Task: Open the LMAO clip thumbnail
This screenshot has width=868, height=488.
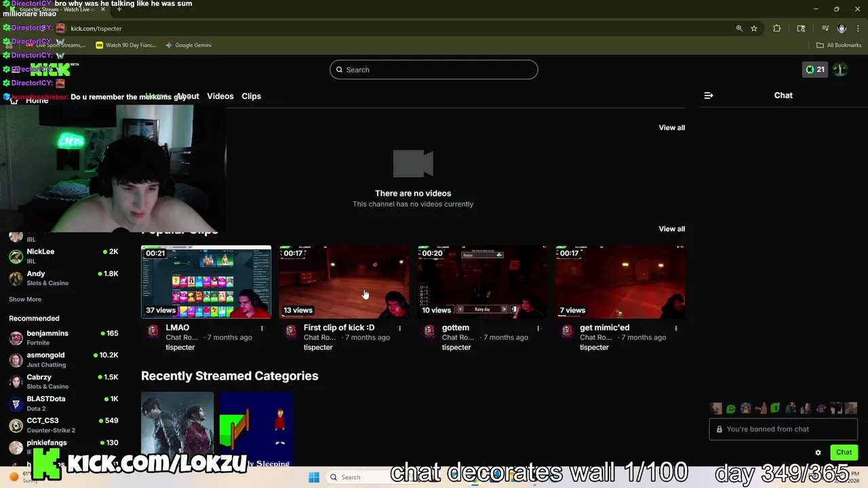Action: [x=206, y=282]
